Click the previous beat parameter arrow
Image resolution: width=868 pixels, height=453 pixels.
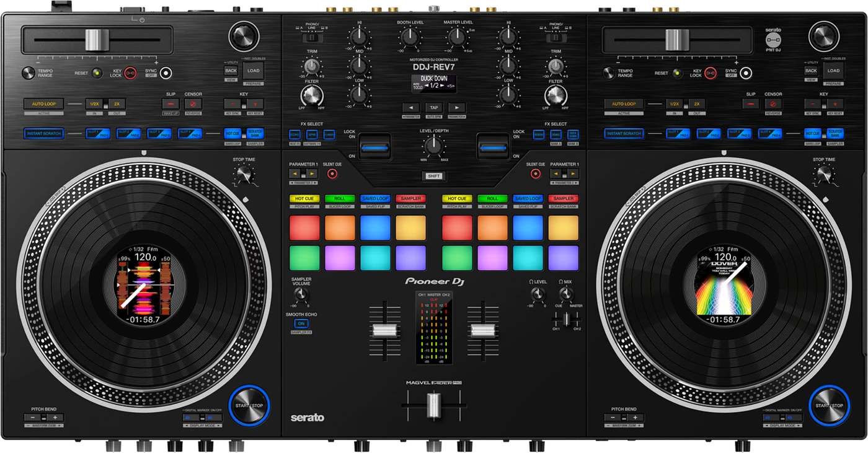410,107
